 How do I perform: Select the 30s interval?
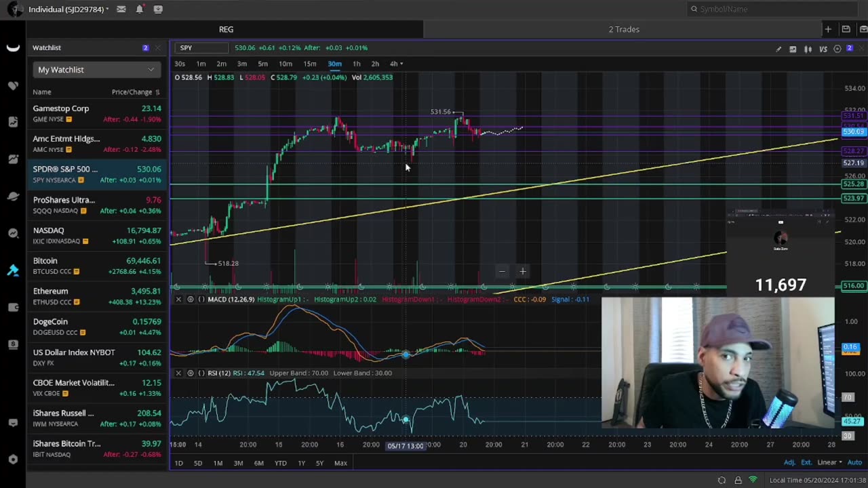pyautogui.click(x=180, y=64)
